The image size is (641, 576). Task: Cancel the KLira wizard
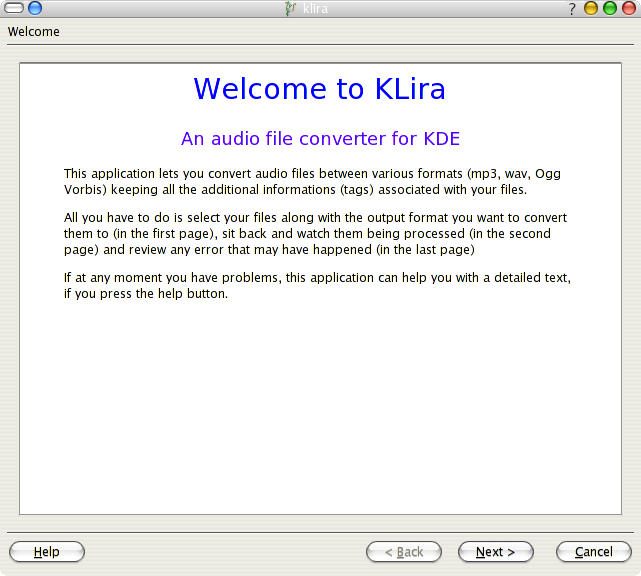click(x=594, y=552)
